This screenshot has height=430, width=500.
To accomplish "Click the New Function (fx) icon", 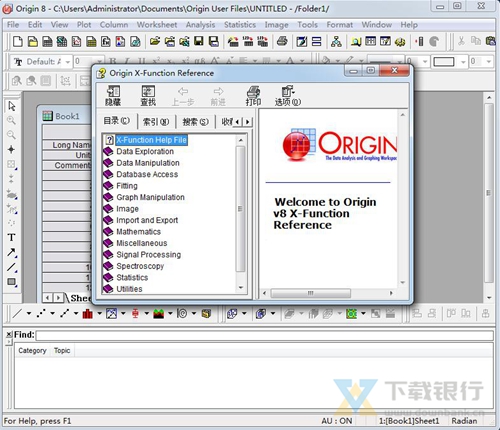I will pos(106,42).
